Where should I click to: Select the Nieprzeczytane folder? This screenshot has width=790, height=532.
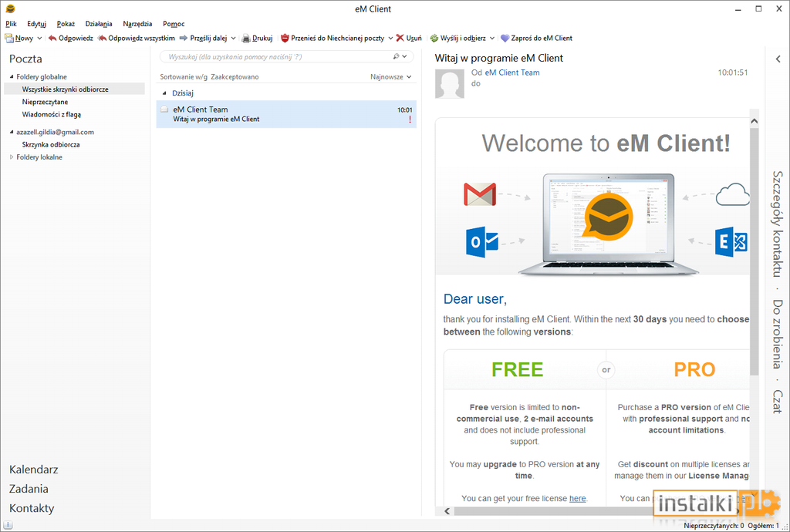click(45, 102)
